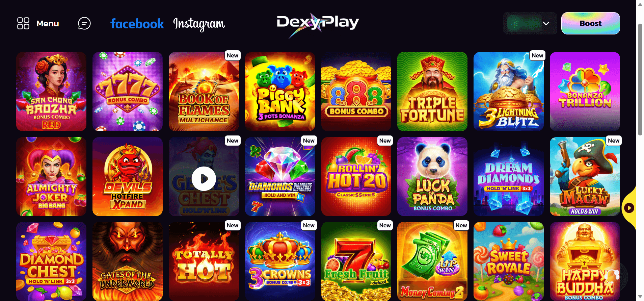Open the 7777 Bonus Combo game icon

point(128,92)
